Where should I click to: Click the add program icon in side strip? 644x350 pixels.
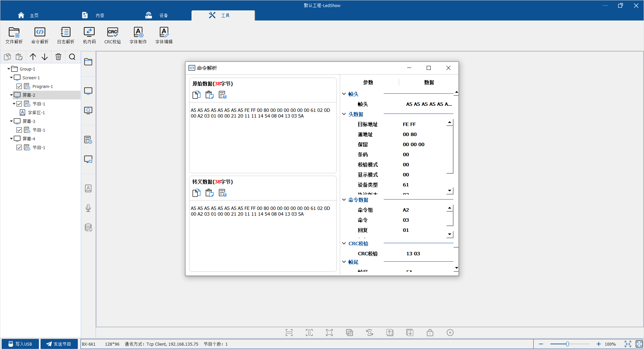88,140
